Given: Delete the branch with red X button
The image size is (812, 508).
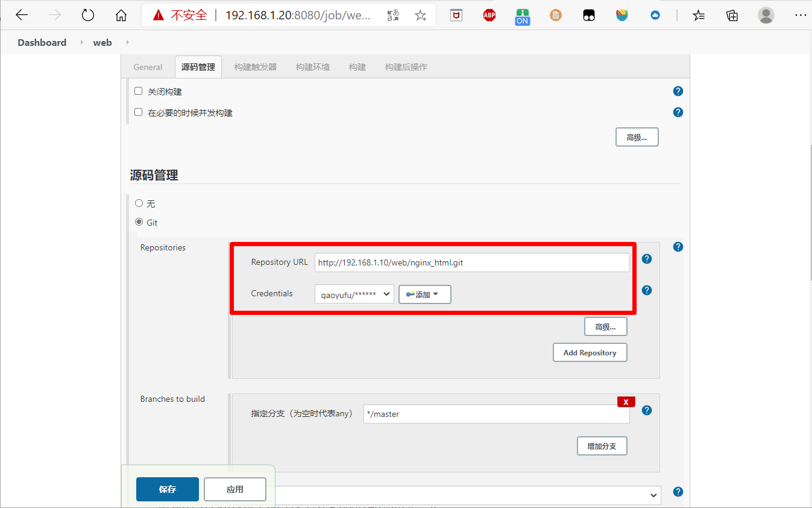Looking at the screenshot, I should point(626,402).
